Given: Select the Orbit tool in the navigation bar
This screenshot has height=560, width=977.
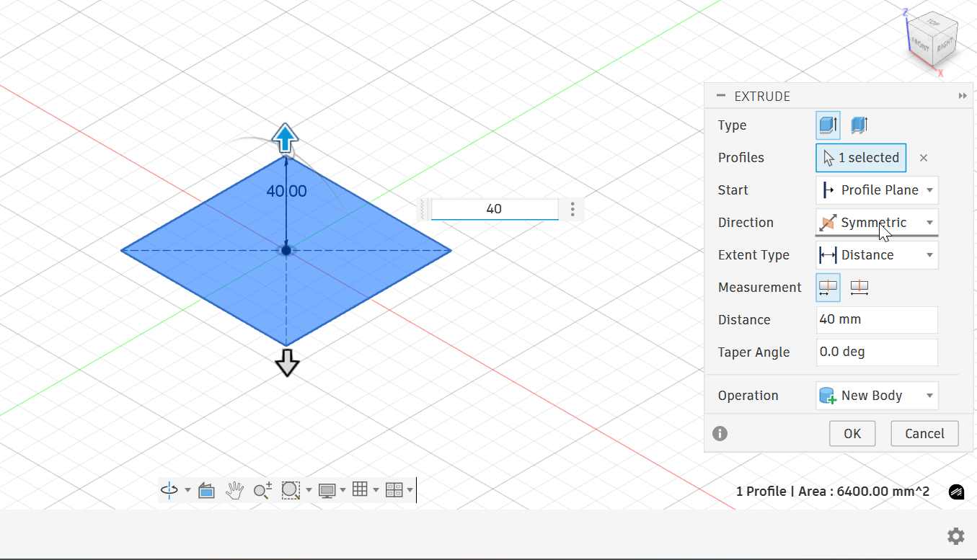Looking at the screenshot, I should point(169,490).
